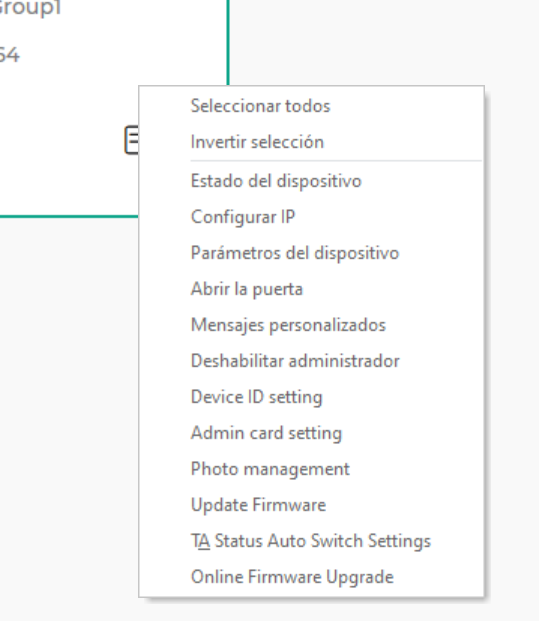Select Deshabilitar administrador
This screenshot has width=539, height=621.
pos(311,361)
